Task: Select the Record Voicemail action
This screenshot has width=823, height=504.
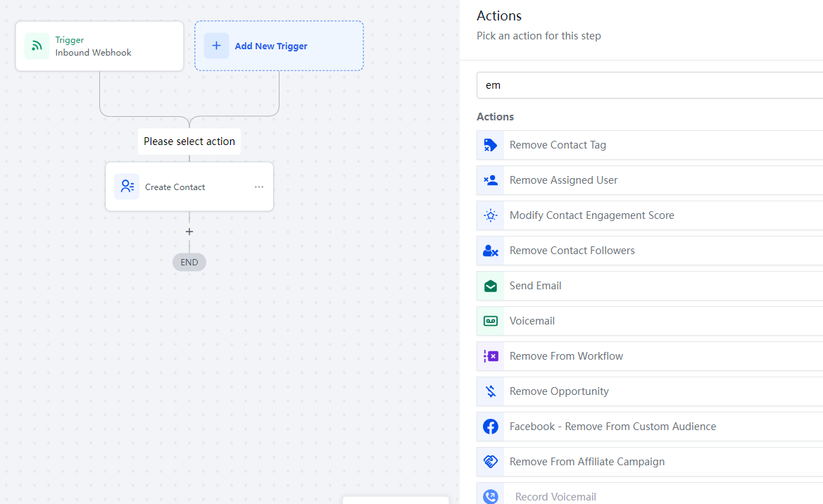Action: coord(555,496)
